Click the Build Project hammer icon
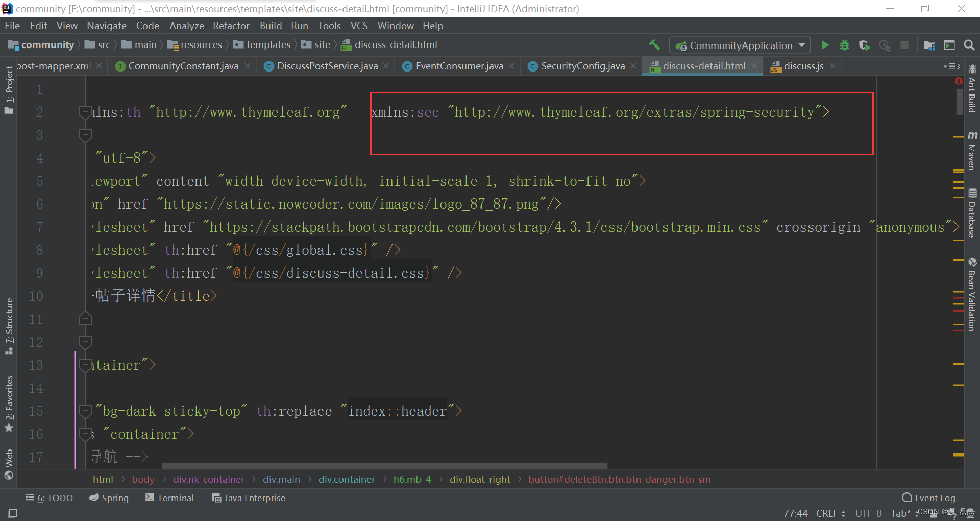This screenshot has height=521, width=980. [x=654, y=45]
